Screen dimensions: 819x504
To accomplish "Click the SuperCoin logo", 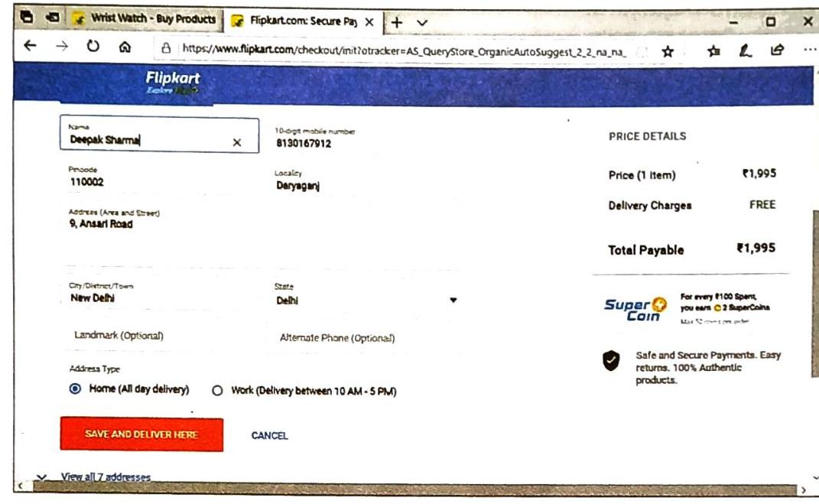I will (x=635, y=309).
